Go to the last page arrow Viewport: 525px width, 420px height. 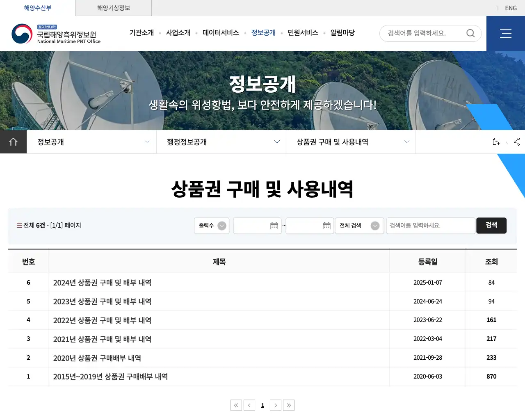pyautogui.click(x=289, y=405)
